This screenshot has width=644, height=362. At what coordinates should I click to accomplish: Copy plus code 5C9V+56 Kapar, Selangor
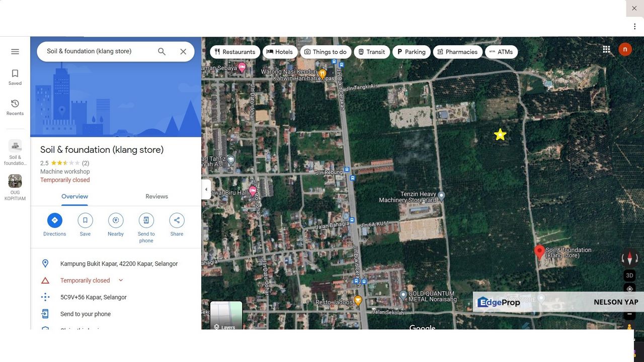(x=116, y=297)
